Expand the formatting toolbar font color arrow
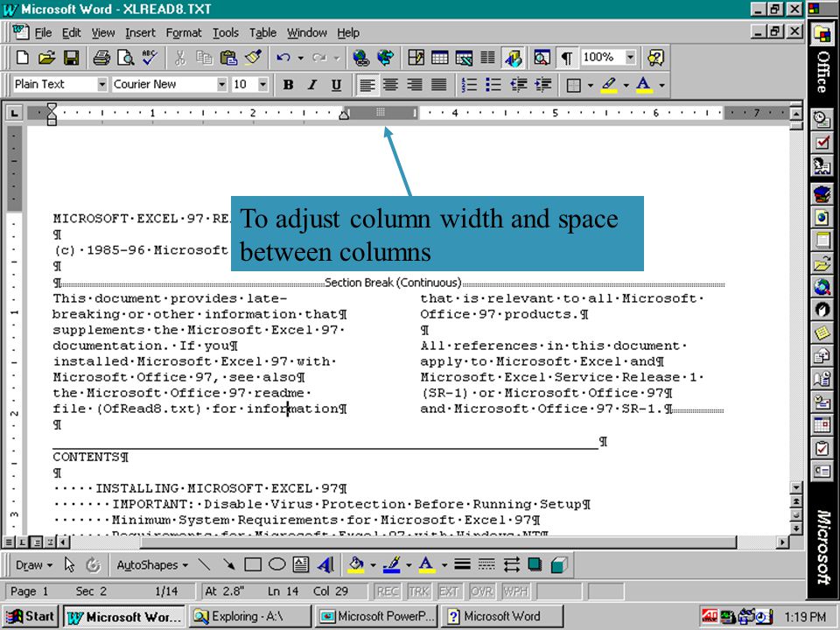This screenshot has width=840, height=630. coord(662,85)
